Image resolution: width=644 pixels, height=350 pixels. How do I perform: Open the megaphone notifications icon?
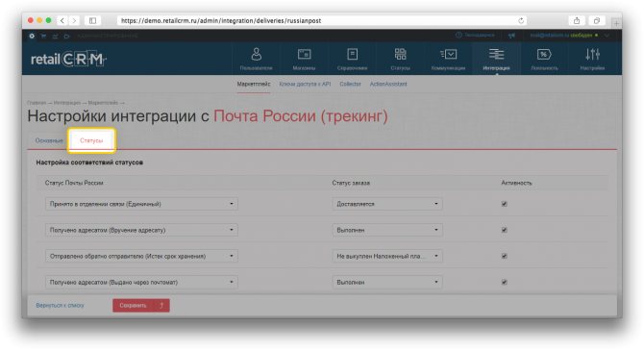(511, 36)
